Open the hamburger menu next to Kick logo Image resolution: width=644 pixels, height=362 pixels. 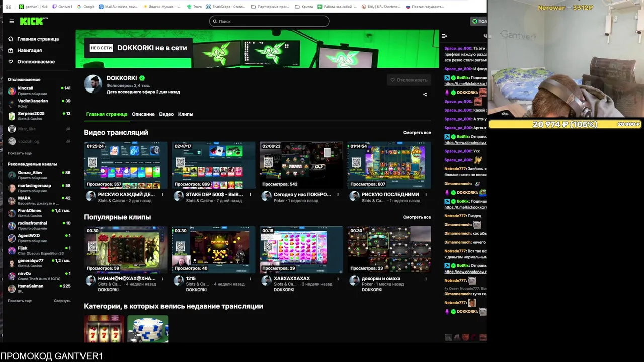12,21
